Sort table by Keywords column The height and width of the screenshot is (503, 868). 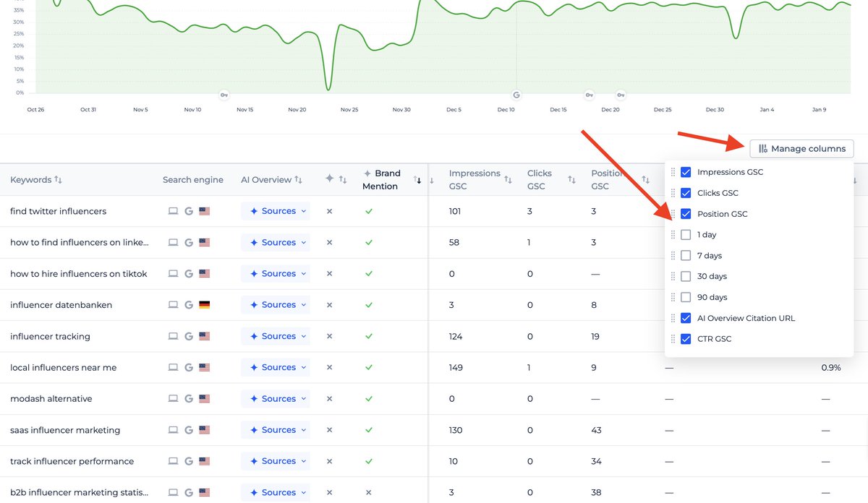(x=59, y=180)
